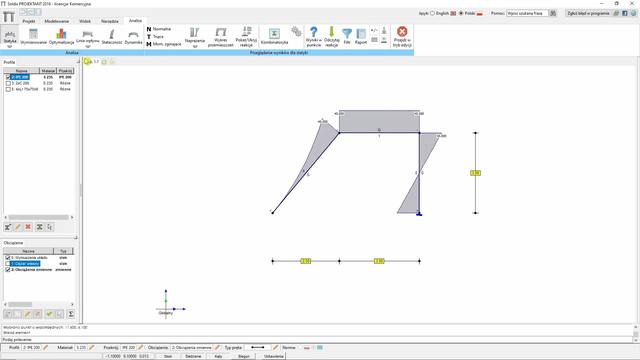Collapse the Profile panel pin

(x=77, y=62)
